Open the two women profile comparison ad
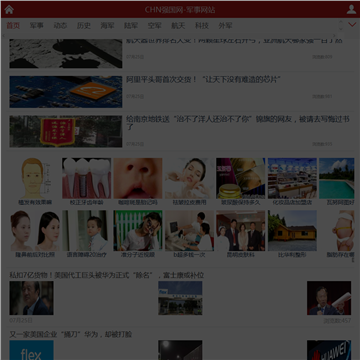The height and width of the screenshot is (360, 360). [x=35, y=231]
